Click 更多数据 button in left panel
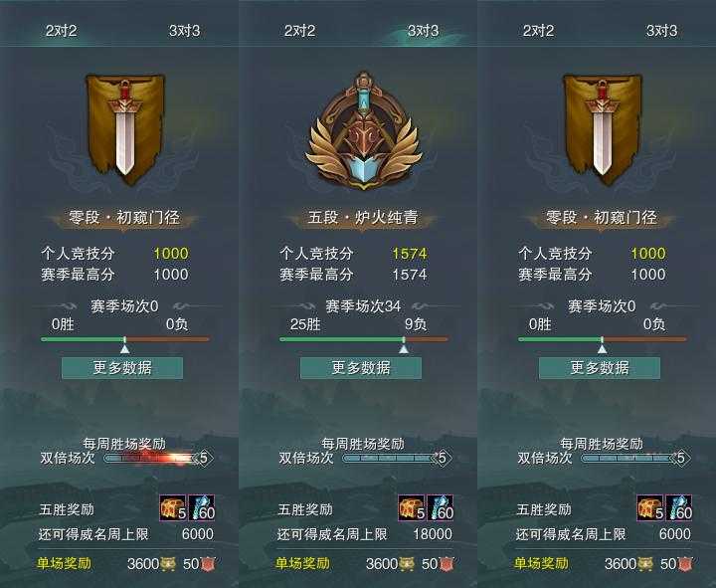 pos(122,368)
